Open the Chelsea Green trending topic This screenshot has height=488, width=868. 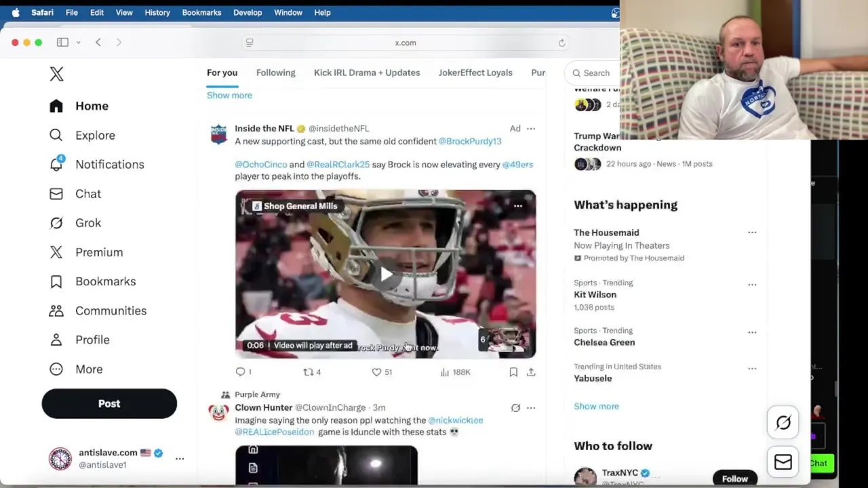604,342
